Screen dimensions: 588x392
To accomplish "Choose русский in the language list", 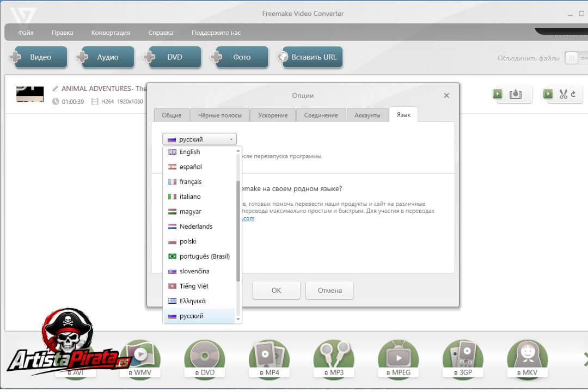I will [x=200, y=316].
